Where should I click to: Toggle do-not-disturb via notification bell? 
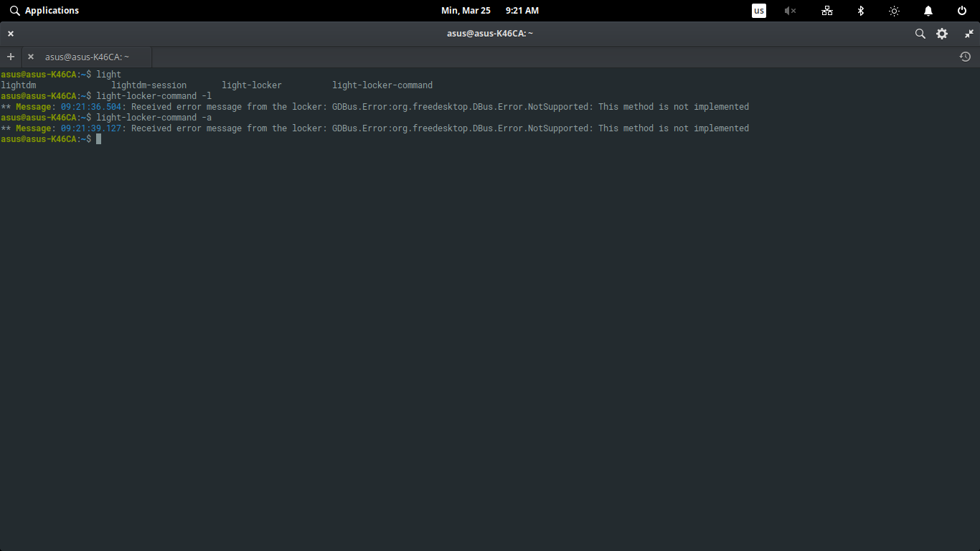point(928,10)
